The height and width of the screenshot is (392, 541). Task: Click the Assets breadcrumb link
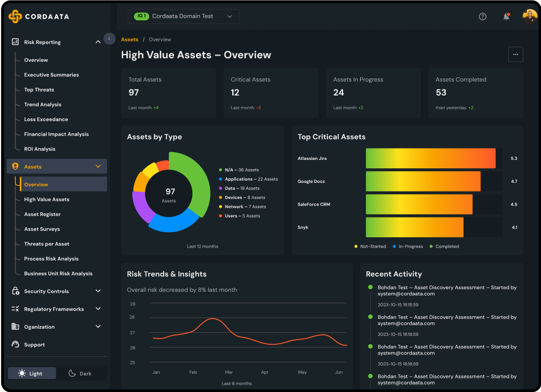pos(129,39)
